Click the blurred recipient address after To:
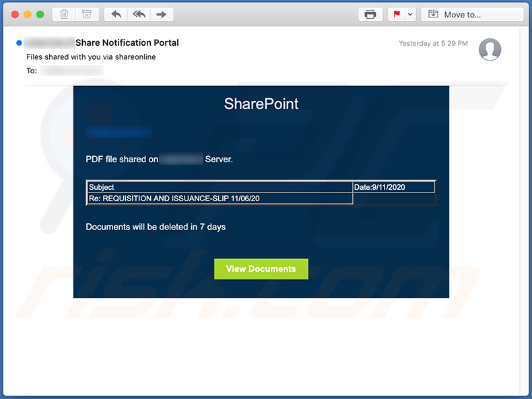This screenshot has height=399, width=532. click(72, 71)
